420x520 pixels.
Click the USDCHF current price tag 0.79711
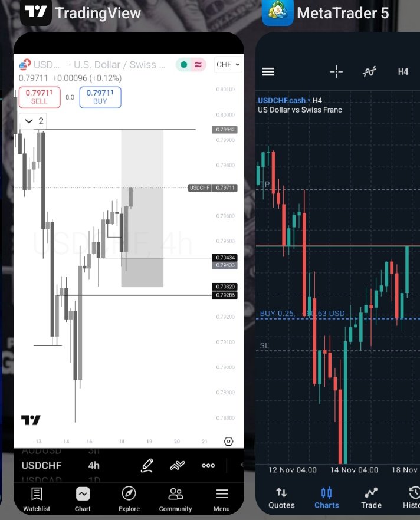click(x=212, y=187)
